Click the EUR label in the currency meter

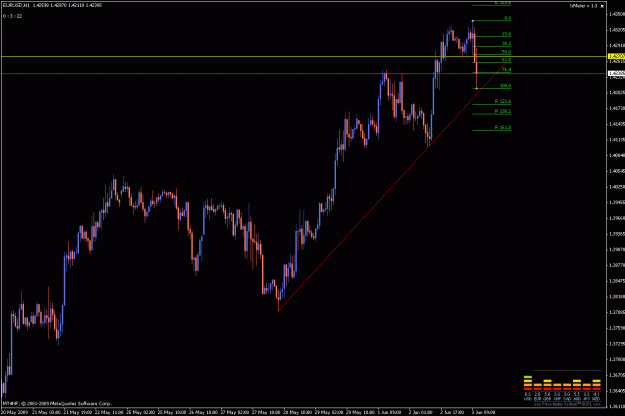[537, 399]
